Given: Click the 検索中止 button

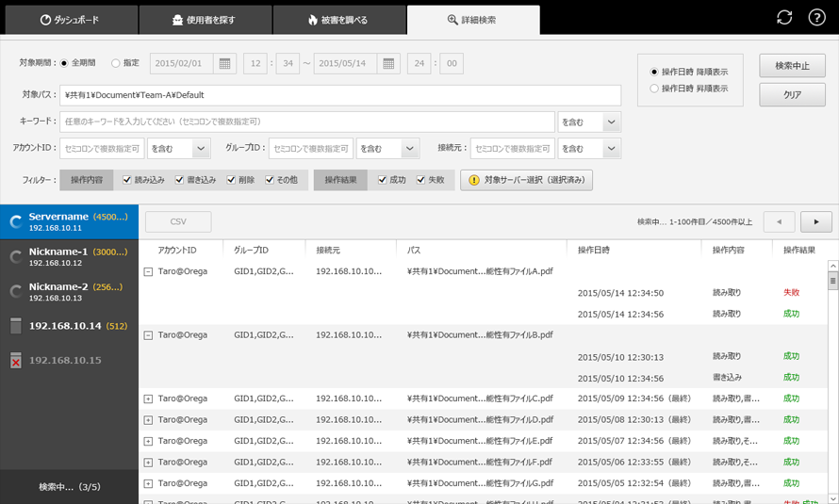Looking at the screenshot, I should click(x=792, y=66).
